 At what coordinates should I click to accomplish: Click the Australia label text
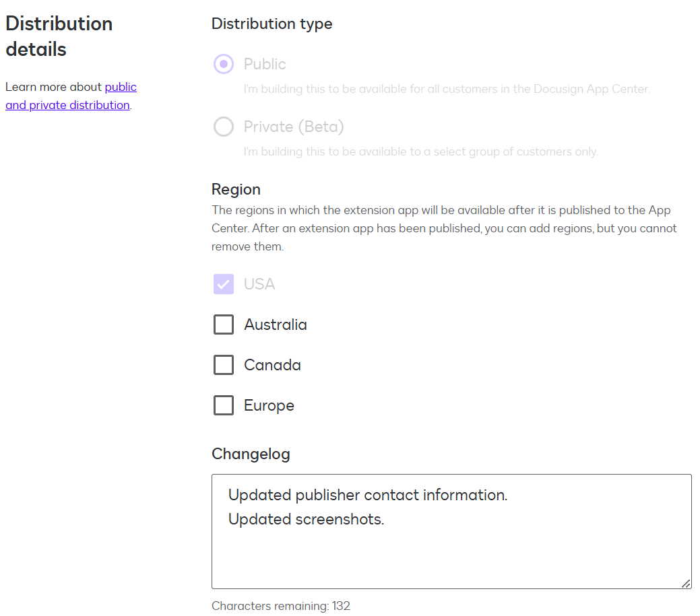[276, 324]
